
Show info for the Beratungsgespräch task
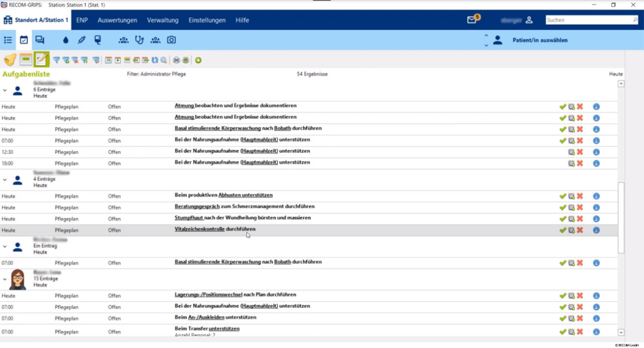(x=596, y=207)
